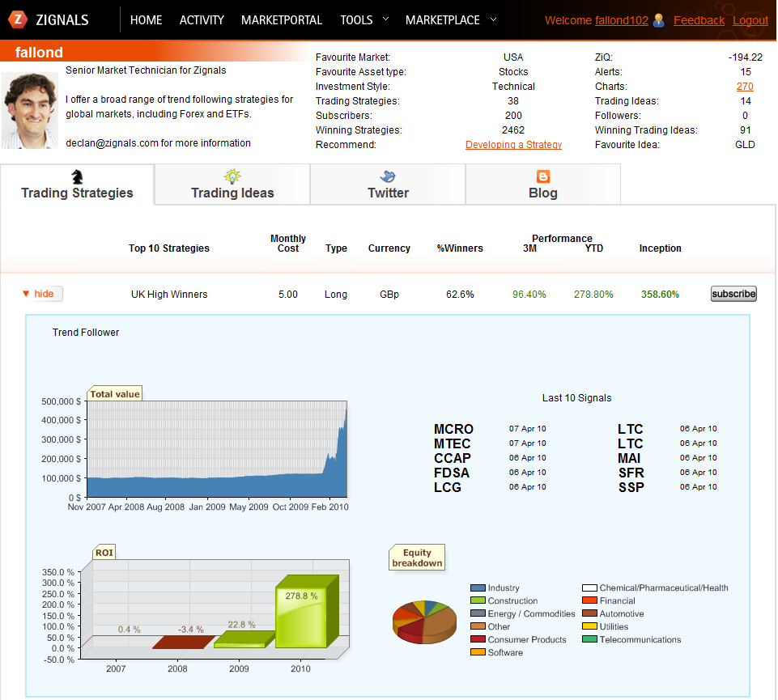Click the Telecommunications legend swatch
The image size is (778, 700).
pos(589,639)
